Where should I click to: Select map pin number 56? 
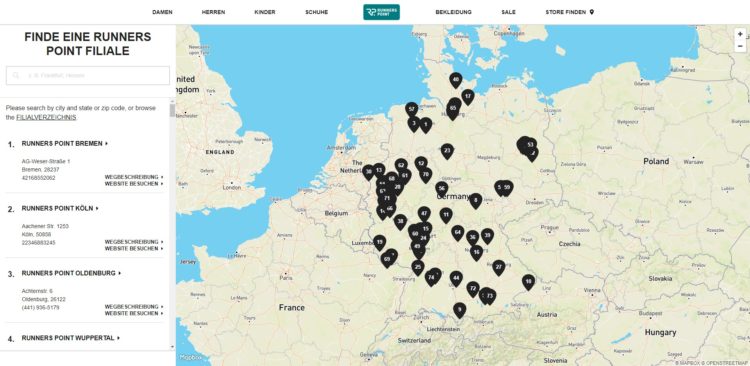tap(441, 189)
